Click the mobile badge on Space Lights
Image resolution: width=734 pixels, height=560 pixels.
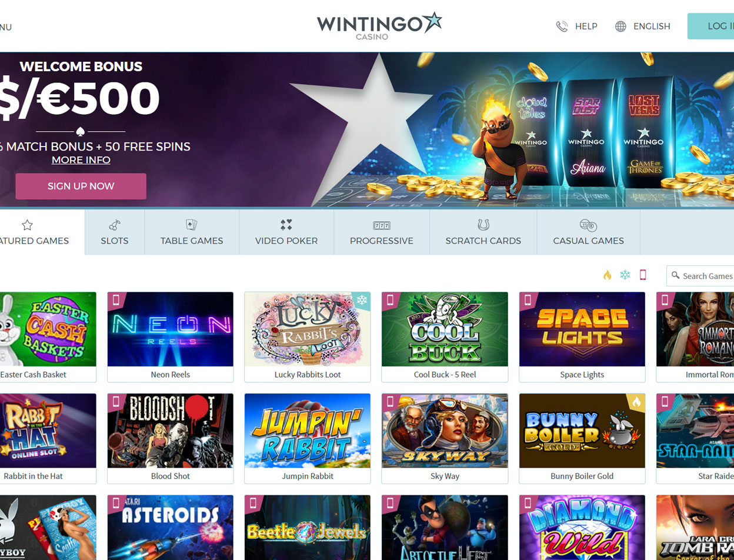[x=527, y=300]
